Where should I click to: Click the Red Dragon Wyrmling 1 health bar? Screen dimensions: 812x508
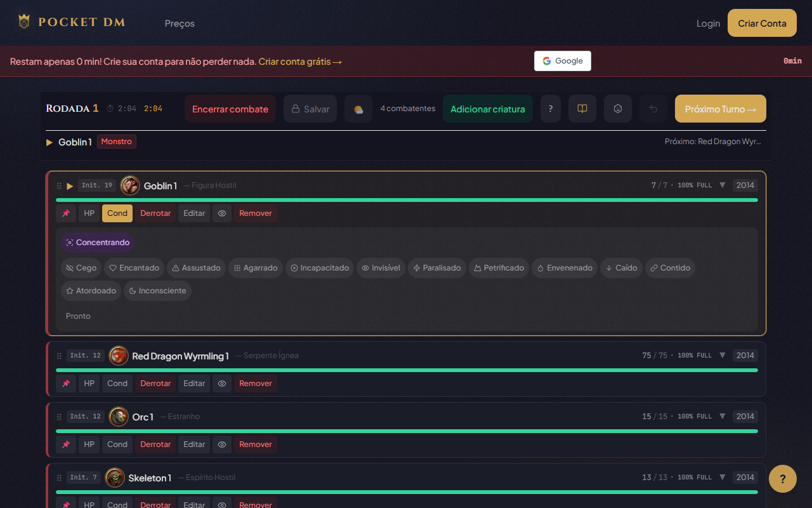point(406,370)
